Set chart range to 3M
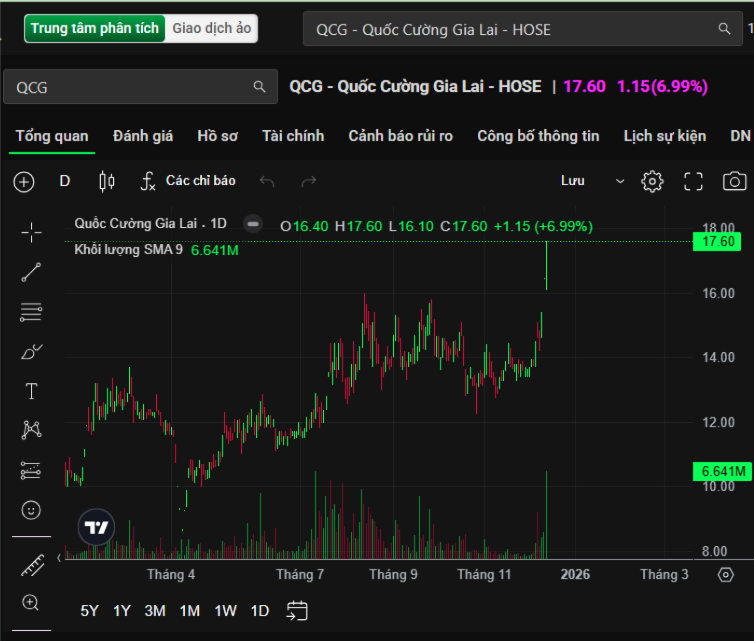Viewport: 754px width, 641px height. click(x=155, y=611)
